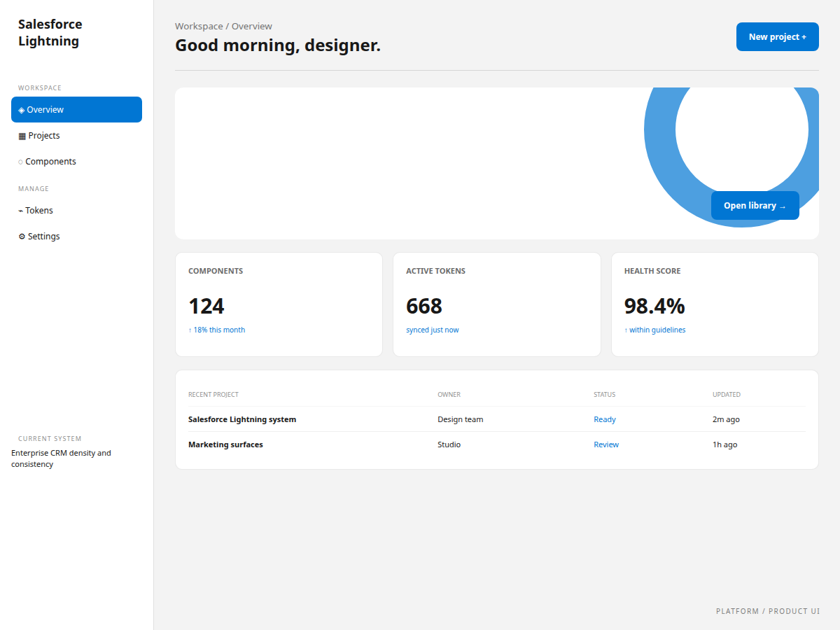Click the up arrow in 18% this month

tap(190, 330)
